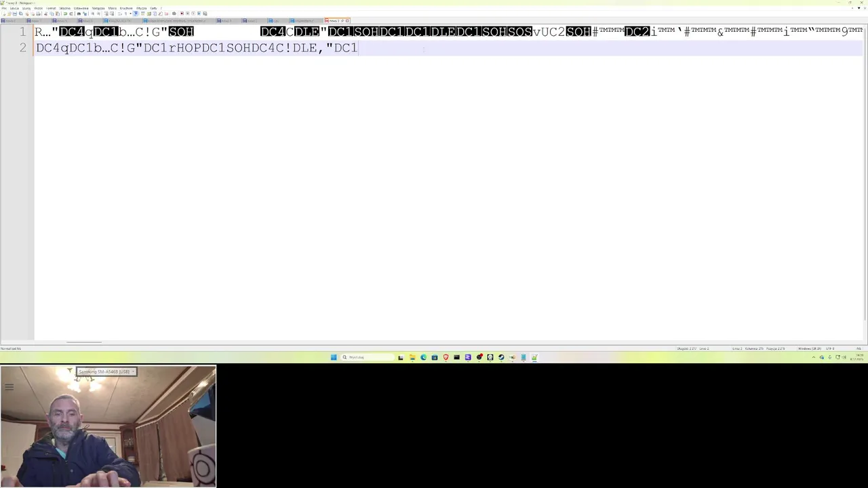
Task: Click the Monitoring (tail) toolbar icon
Action: 174,14
